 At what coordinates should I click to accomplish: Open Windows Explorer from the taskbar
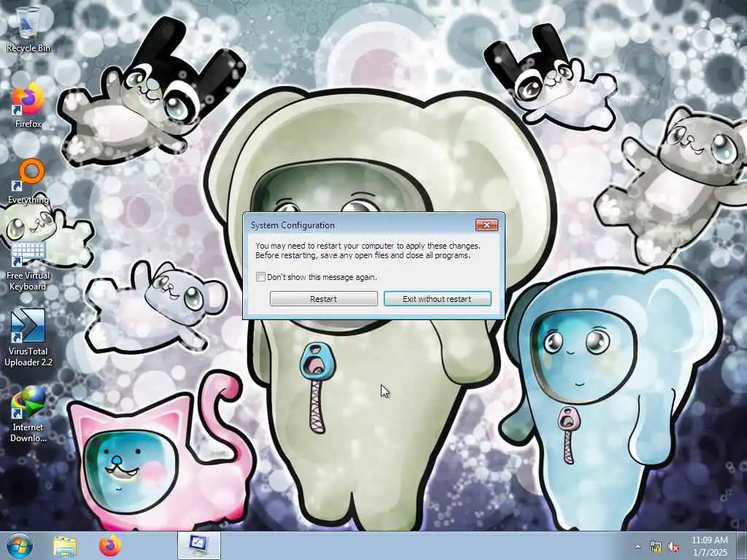[x=65, y=546]
